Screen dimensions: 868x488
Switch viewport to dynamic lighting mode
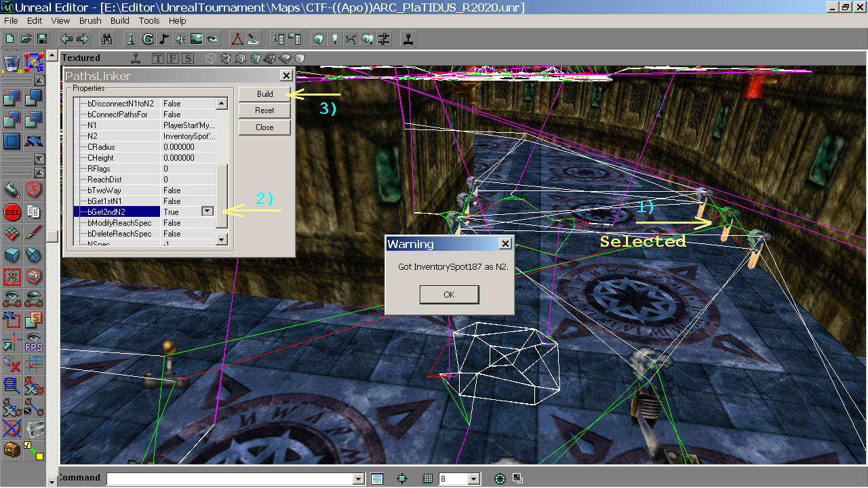271,58
